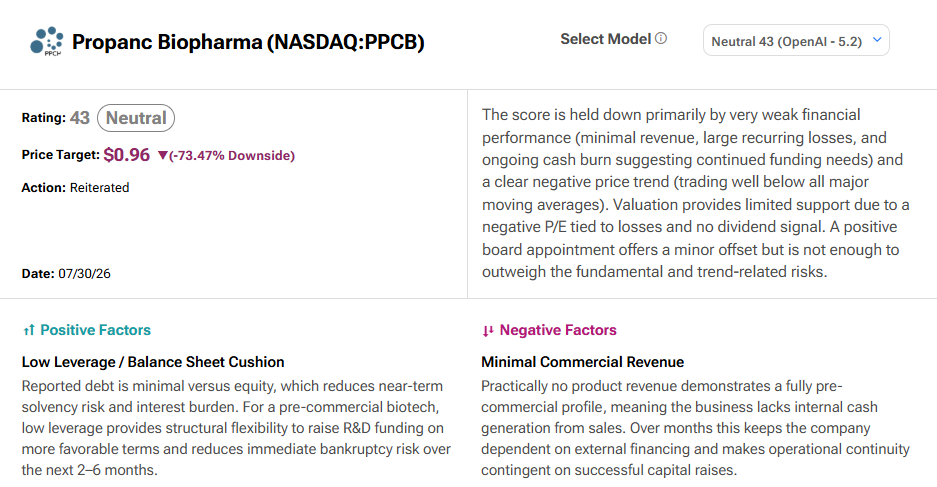Click the Propanc Biopharma (NASDAQ:PPCB) title
Image resolution: width=937 pixels, height=487 pixels.
(x=248, y=42)
